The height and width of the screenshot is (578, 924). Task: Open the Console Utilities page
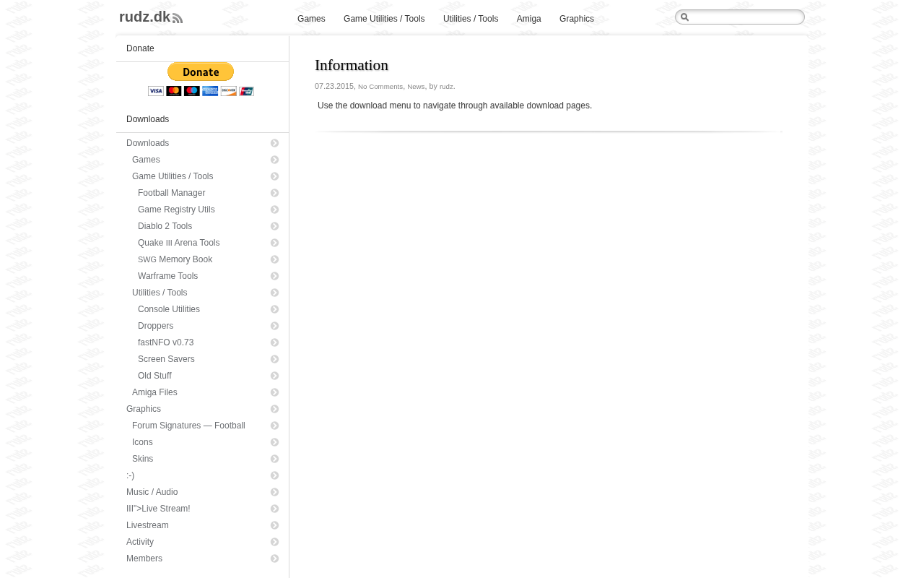tap(169, 309)
